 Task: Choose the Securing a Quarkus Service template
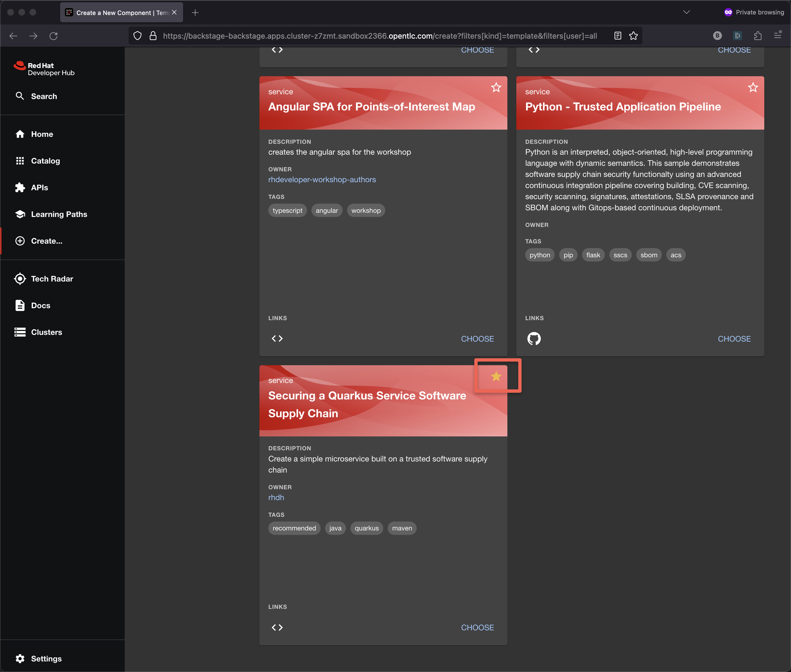[477, 627]
